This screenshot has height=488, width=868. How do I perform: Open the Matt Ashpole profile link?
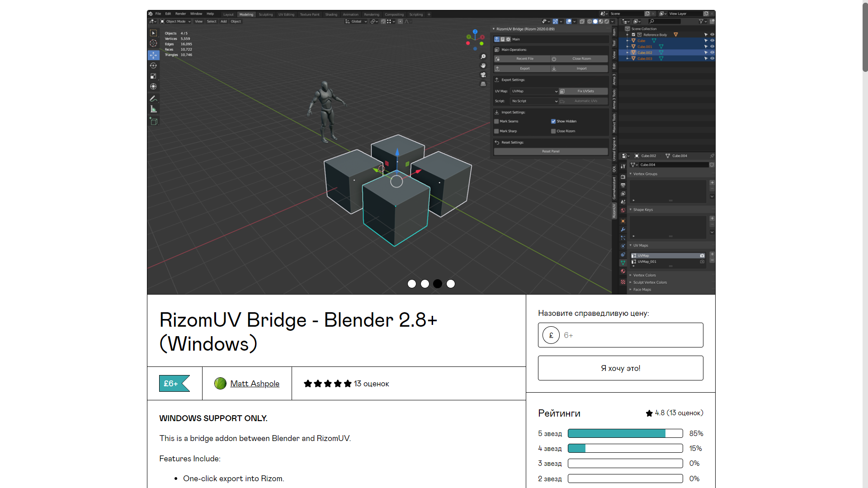(x=255, y=384)
